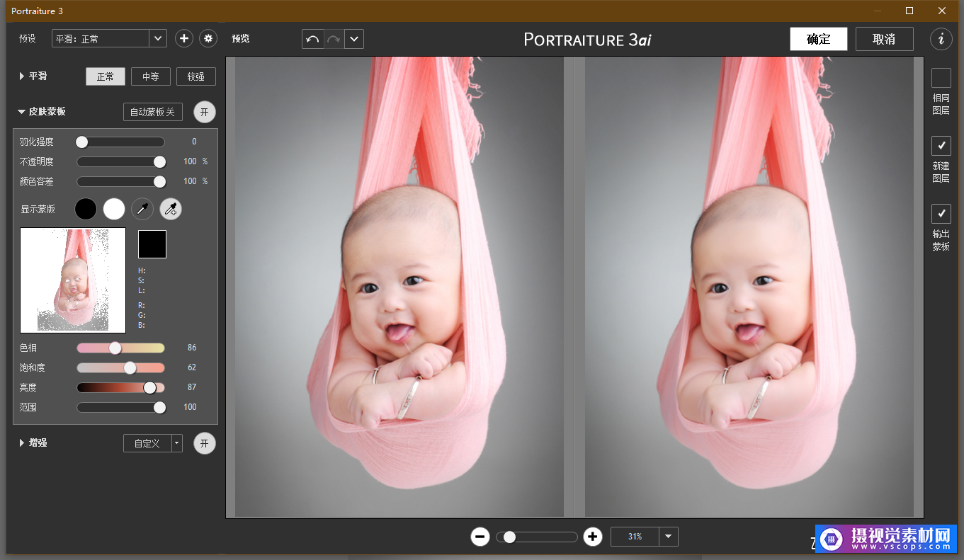964x560 pixels.
Task: Click the 显示蒙版 label
Action: pyautogui.click(x=38, y=209)
